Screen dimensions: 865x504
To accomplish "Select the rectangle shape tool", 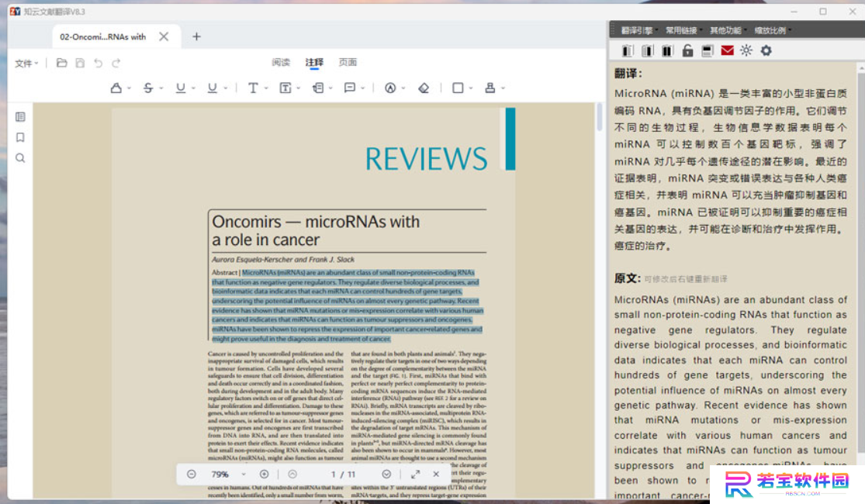I will [x=458, y=88].
